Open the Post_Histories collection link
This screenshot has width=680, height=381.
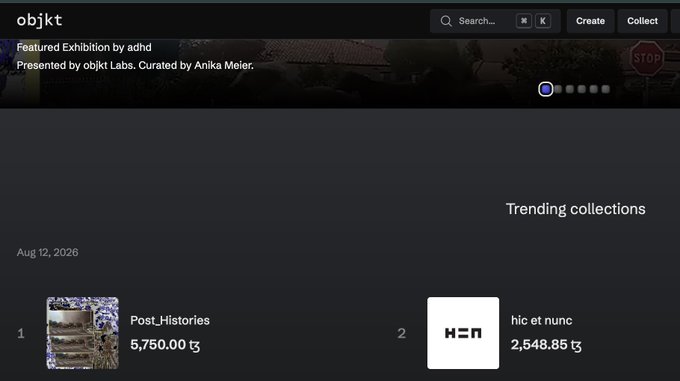click(x=170, y=320)
